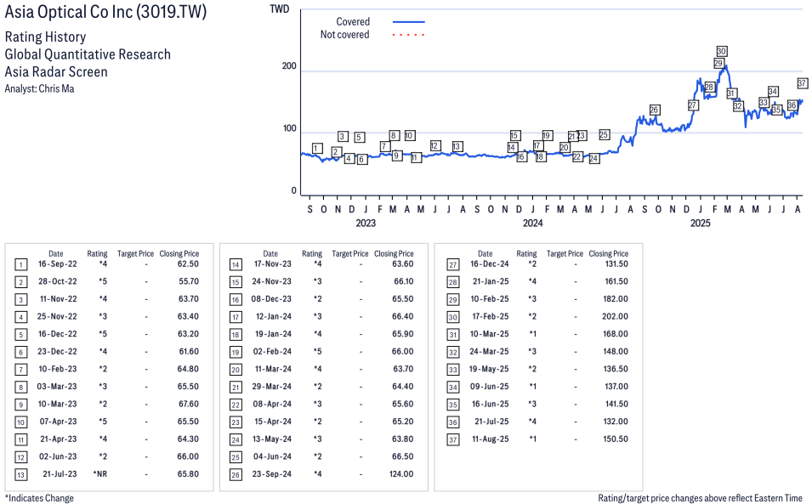The width and height of the screenshot is (812, 504).
Task: Click chart marker 36 on the price line
Action: (x=792, y=105)
